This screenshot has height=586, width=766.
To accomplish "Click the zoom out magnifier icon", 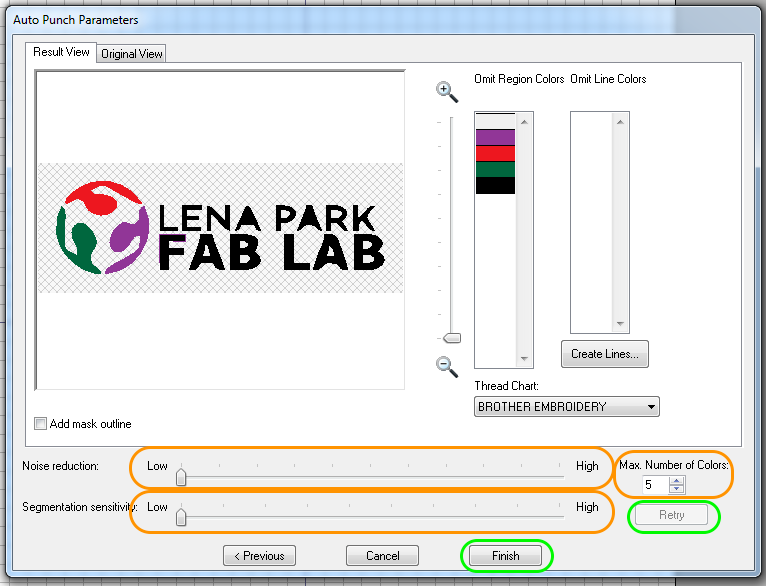I will 447,366.
